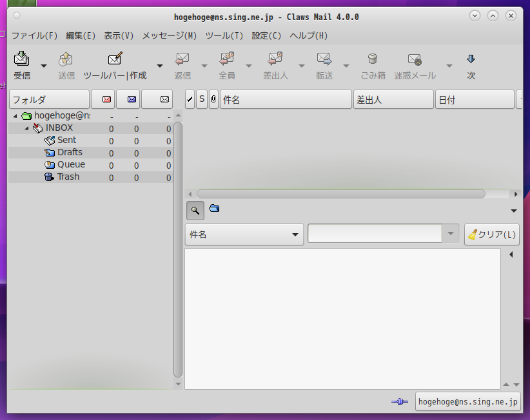This screenshot has height=420, width=530.
Task: Compose a new message with 作成 icon
Action: pyautogui.click(x=115, y=59)
